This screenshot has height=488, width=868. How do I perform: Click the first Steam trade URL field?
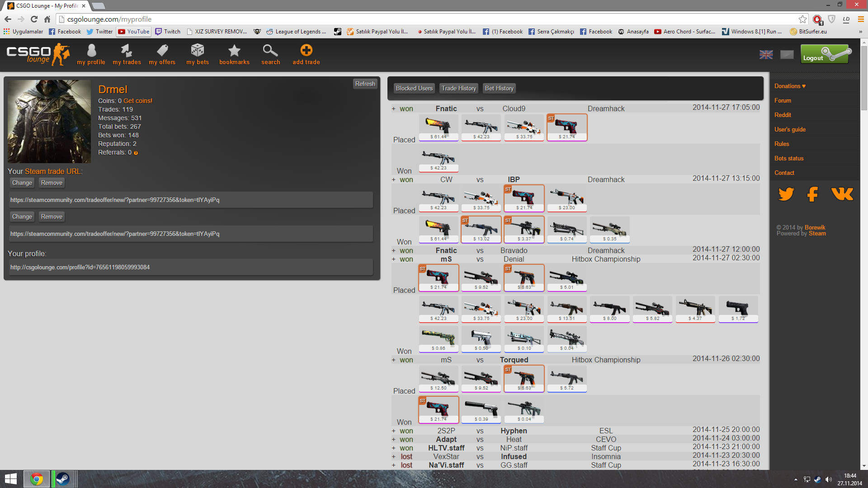point(191,200)
